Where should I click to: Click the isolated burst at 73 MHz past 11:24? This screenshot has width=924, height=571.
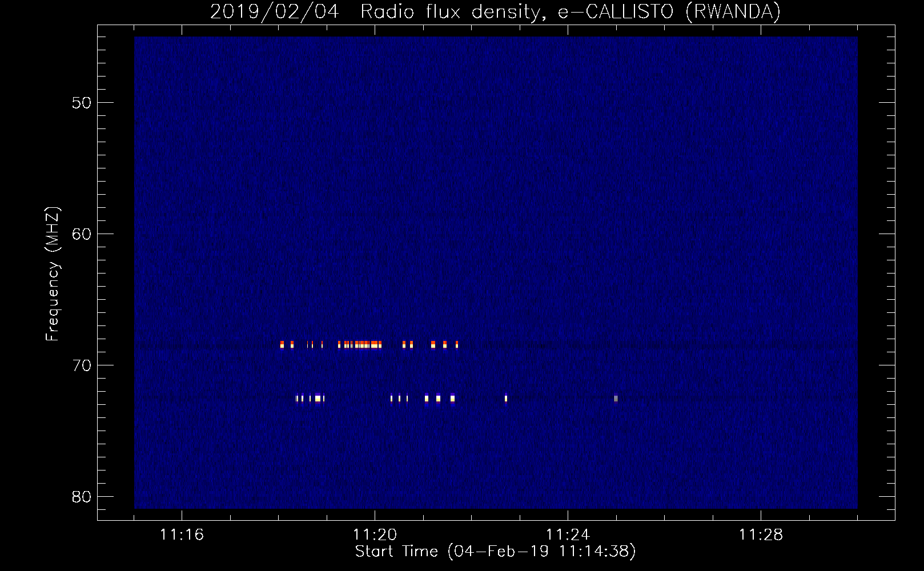point(616,399)
